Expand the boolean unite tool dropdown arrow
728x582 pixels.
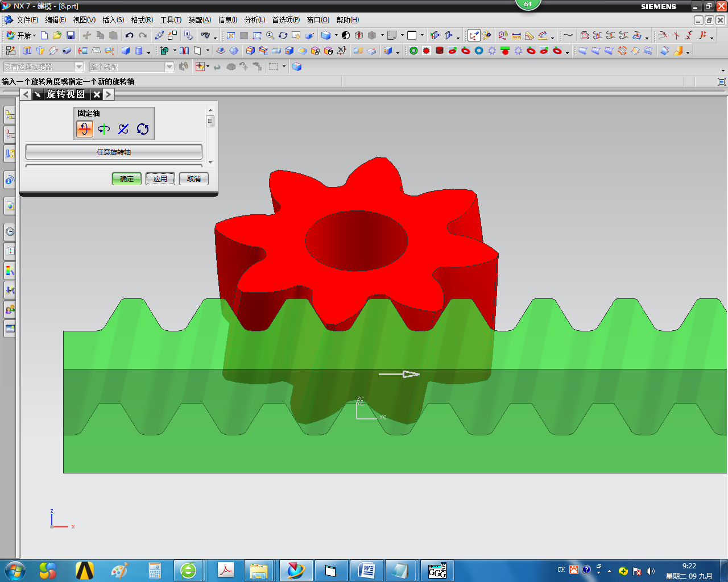(175, 51)
